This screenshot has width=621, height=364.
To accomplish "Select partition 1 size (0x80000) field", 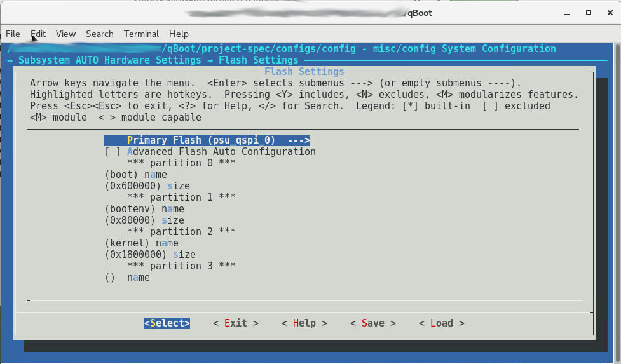I will pos(144,220).
